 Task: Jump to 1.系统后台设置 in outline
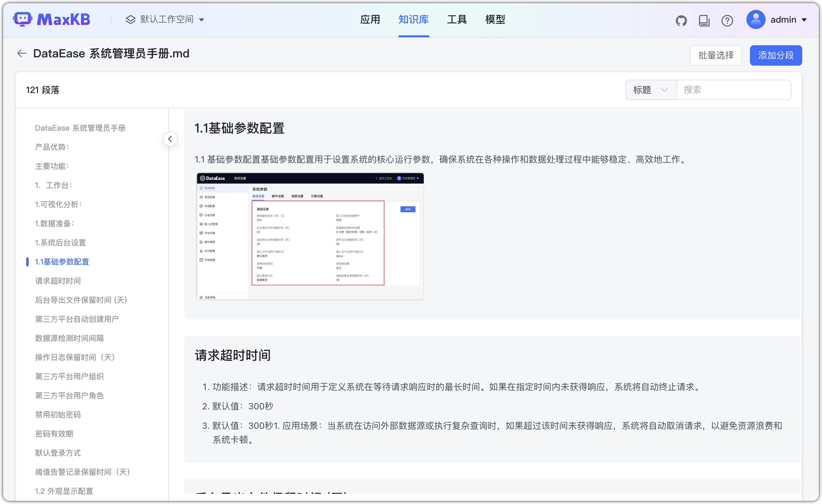tap(60, 243)
